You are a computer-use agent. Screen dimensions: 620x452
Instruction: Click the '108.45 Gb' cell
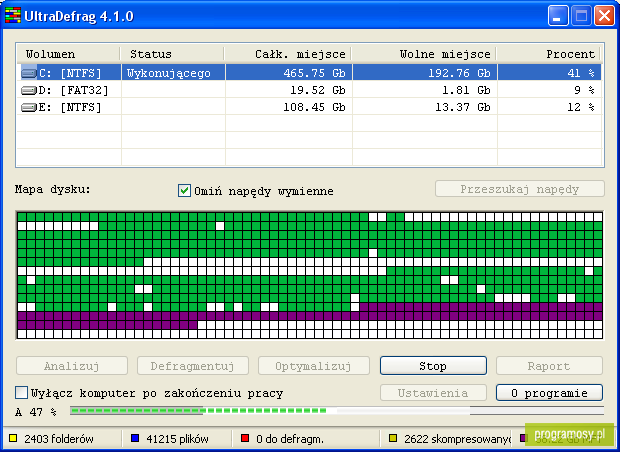coord(289,107)
